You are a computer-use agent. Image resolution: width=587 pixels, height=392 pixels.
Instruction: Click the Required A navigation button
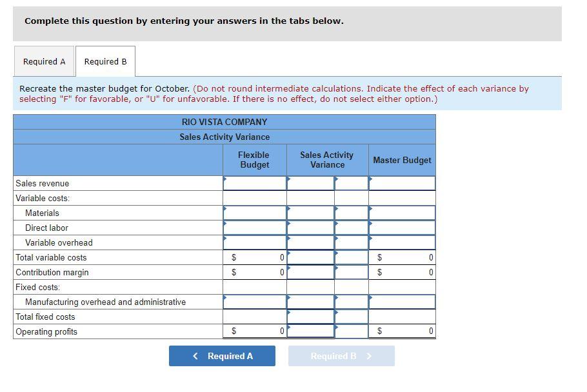(221, 355)
